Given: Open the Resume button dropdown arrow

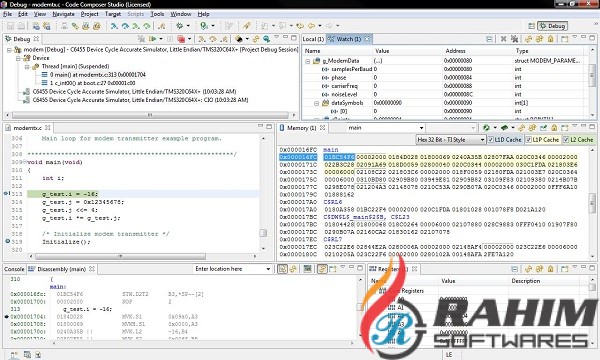Looking at the screenshot, I should pyautogui.click(x=161, y=39).
